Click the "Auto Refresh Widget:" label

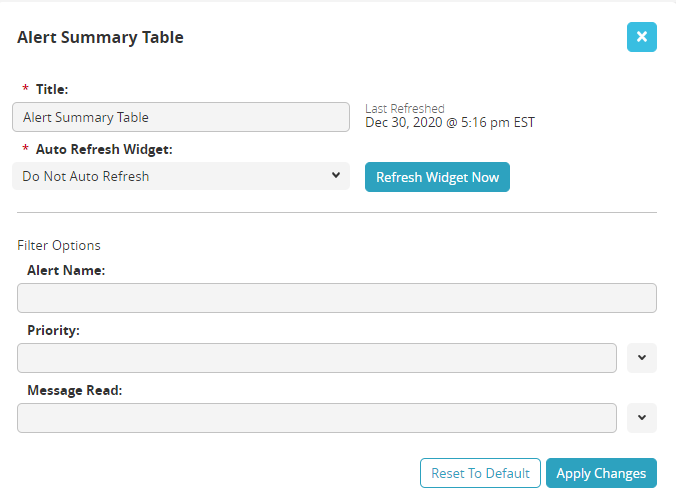coord(104,149)
